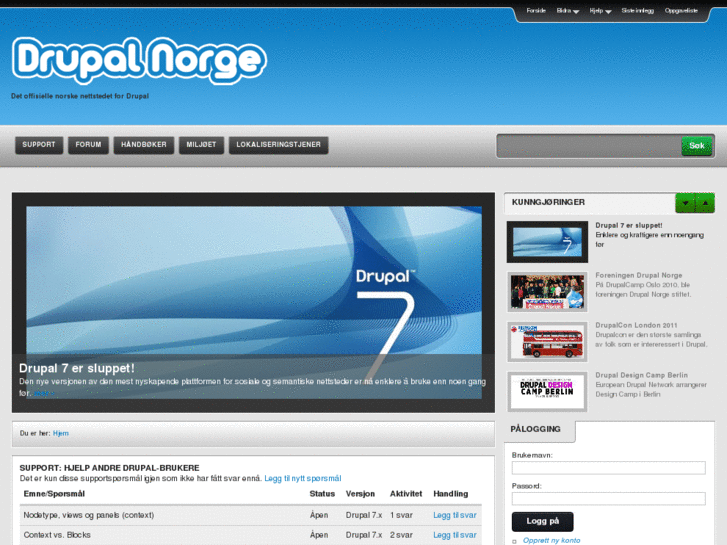727x545 pixels.
Task: Click the Legg til nytt spørsmål link
Action: coord(303,478)
